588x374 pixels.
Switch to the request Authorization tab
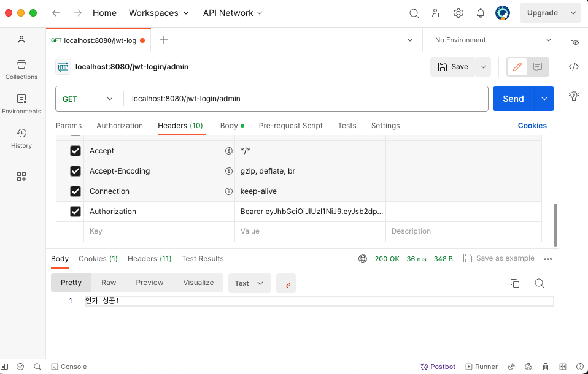pos(120,126)
